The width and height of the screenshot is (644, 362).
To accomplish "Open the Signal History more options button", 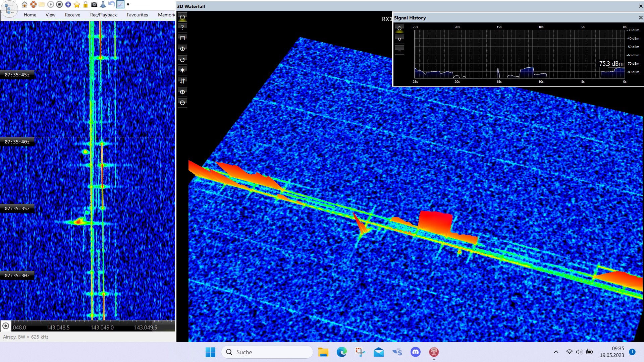I will click(399, 50).
